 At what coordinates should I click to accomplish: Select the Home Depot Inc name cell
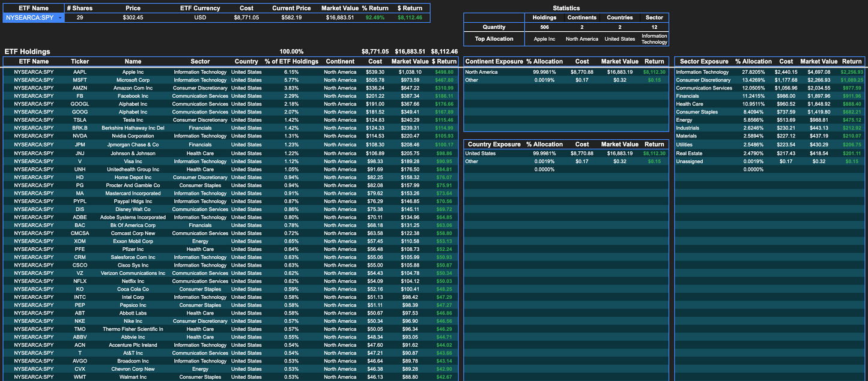[x=133, y=178]
